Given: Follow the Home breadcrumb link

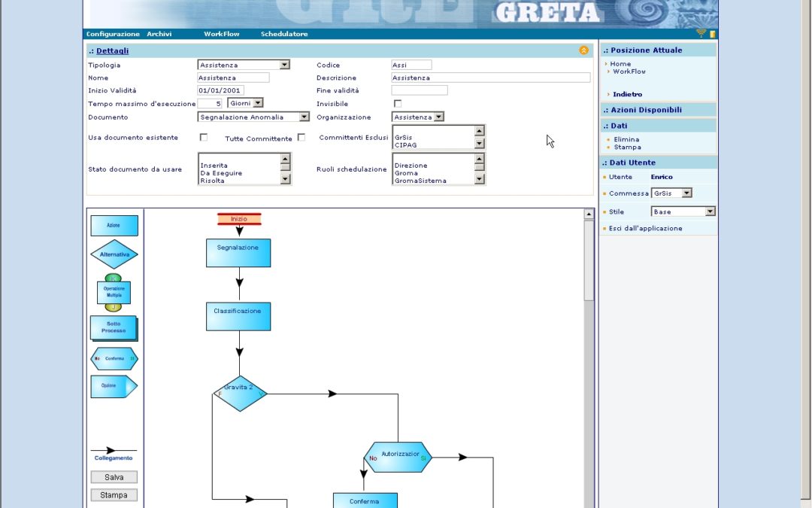Looking at the screenshot, I should pos(620,64).
